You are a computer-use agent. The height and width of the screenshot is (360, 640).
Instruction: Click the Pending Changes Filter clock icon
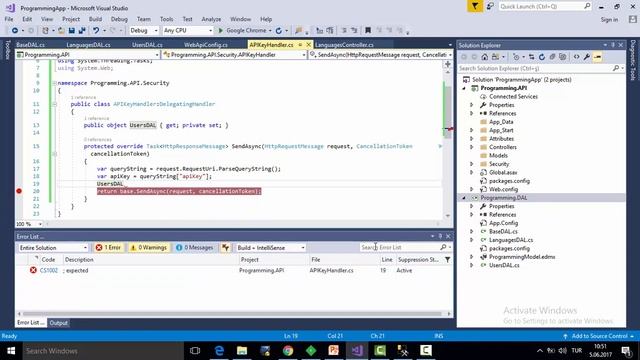tap(516, 57)
